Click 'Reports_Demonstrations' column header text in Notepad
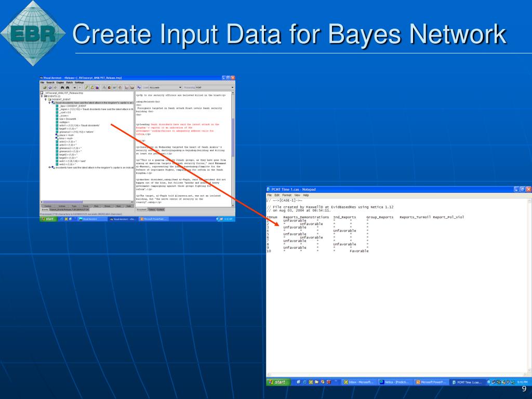 306,217
